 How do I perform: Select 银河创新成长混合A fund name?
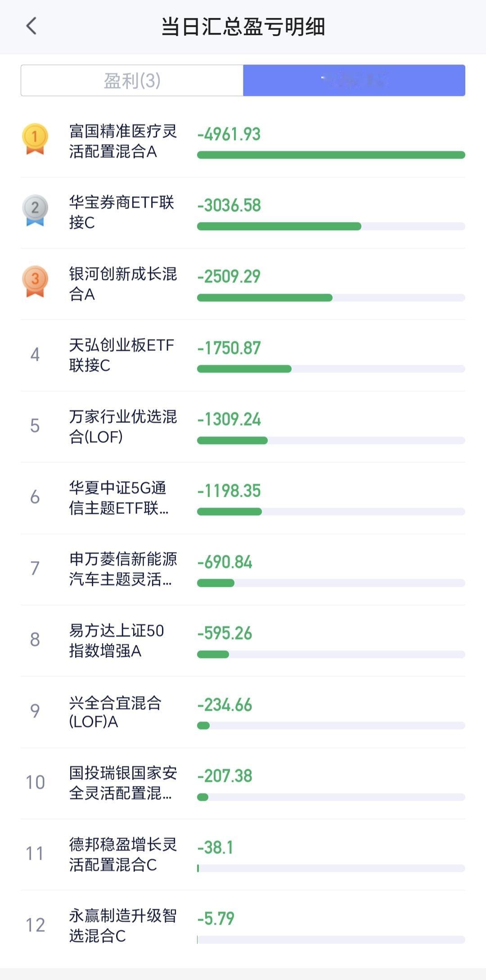pos(123,284)
